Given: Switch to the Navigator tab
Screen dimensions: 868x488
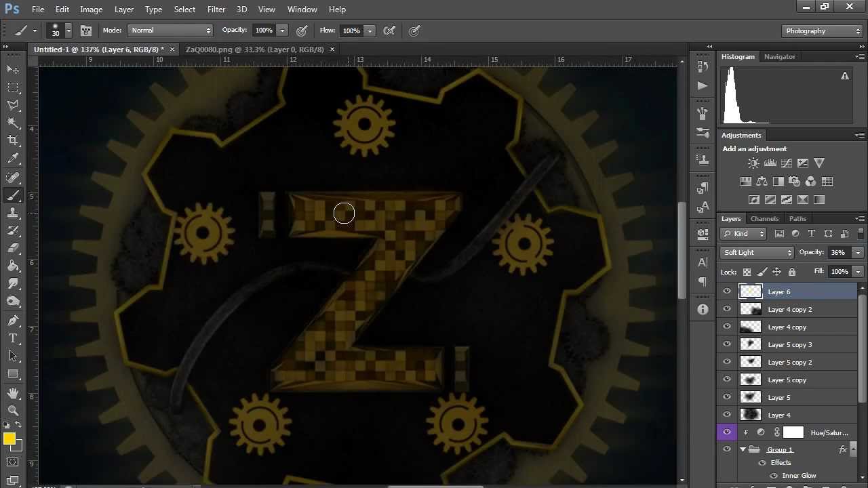Looking at the screenshot, I should pos(779,57).
